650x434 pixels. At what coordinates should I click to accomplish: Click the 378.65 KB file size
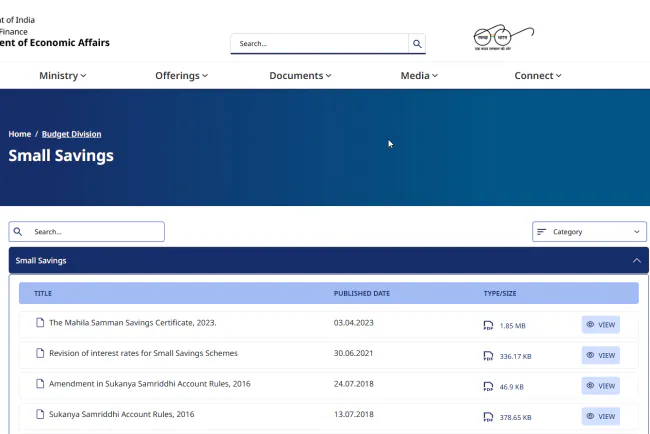(x=515, y=417)
